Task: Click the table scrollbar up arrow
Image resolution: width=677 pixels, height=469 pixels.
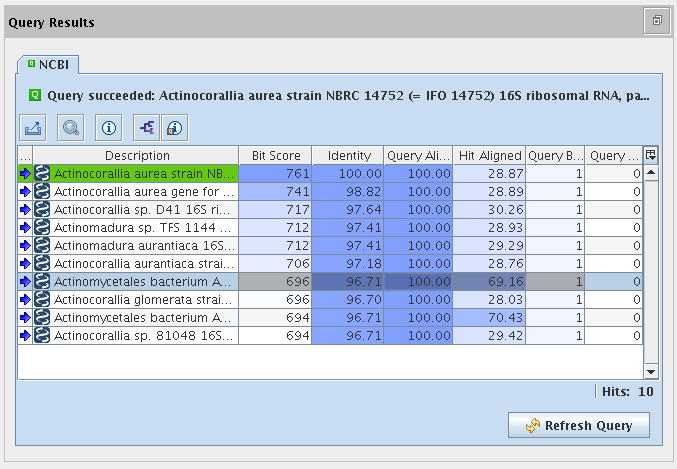Action: pos(651,172)
